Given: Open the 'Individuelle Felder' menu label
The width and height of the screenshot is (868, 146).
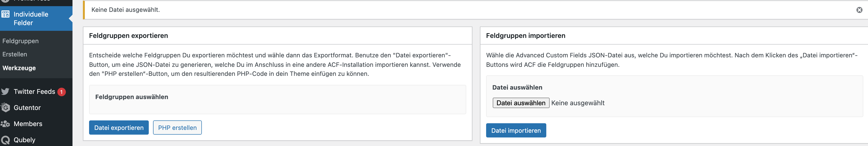Looking at the screenshot, I should (31, 18).
